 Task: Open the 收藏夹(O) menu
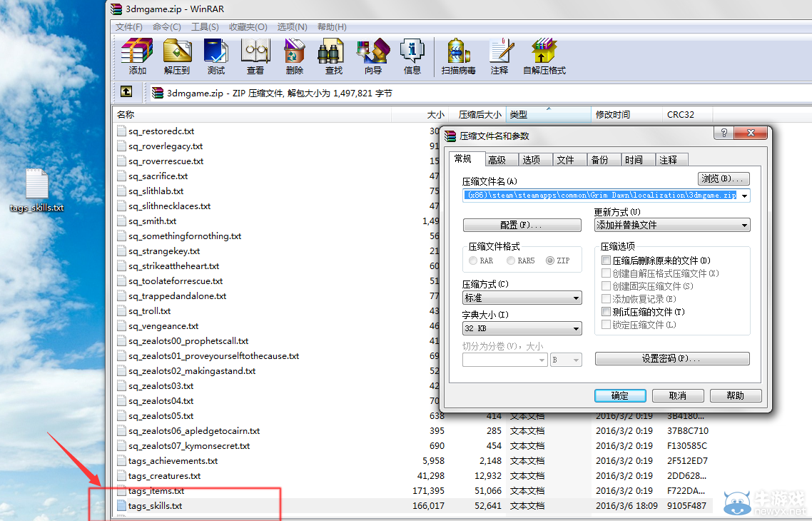pyautogui.click(x=248, y=27)
